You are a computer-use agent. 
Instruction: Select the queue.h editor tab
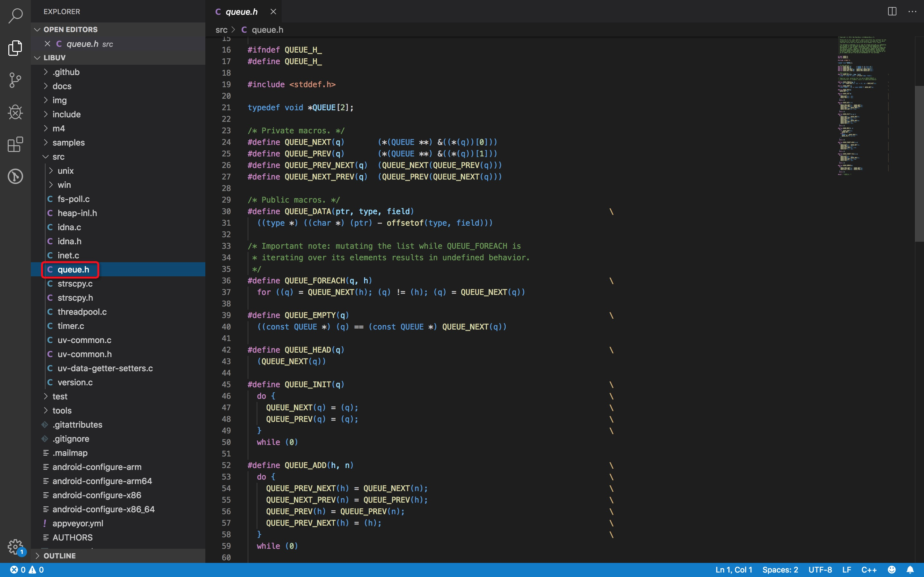tap(241, 12)
